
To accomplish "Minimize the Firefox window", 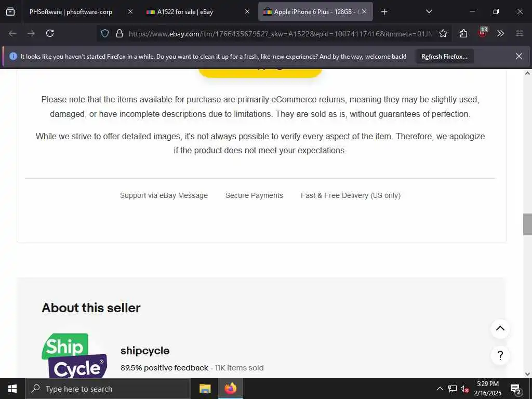I will (x=472, y=11).
